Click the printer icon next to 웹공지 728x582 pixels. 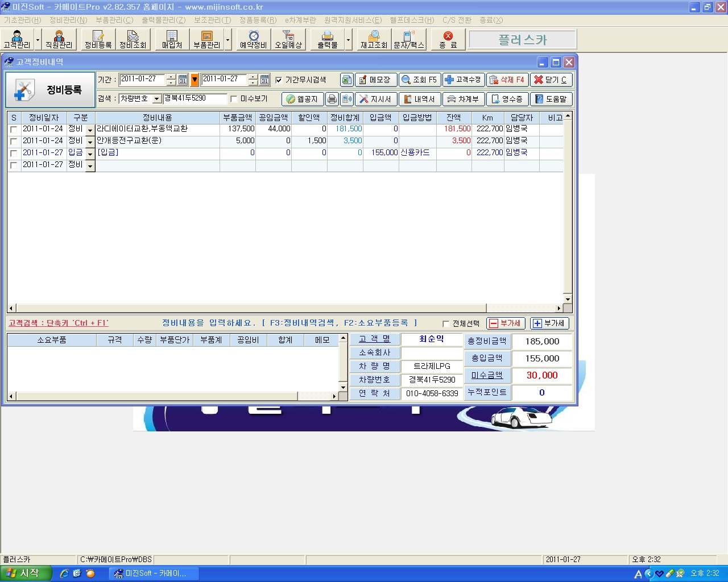[x=332, y=99]
